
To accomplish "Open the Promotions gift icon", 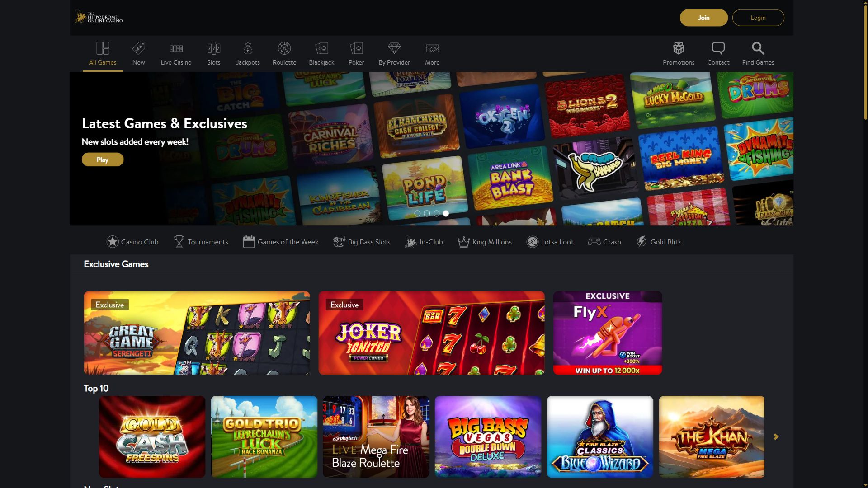I will coord(679,48).
